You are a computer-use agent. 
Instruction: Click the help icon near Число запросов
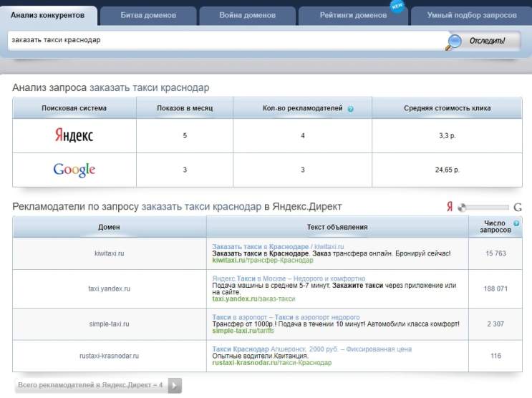click(x=516, y=223)
